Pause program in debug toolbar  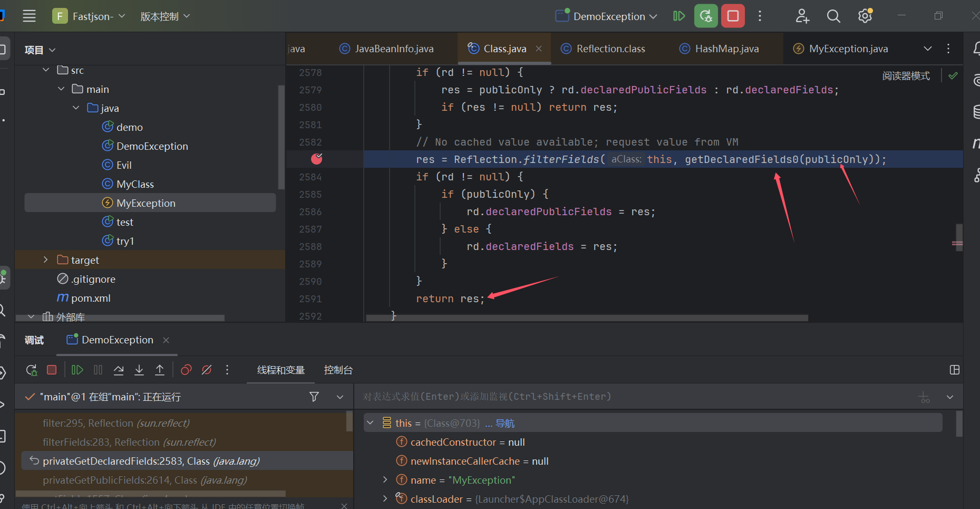click(98, 370)
